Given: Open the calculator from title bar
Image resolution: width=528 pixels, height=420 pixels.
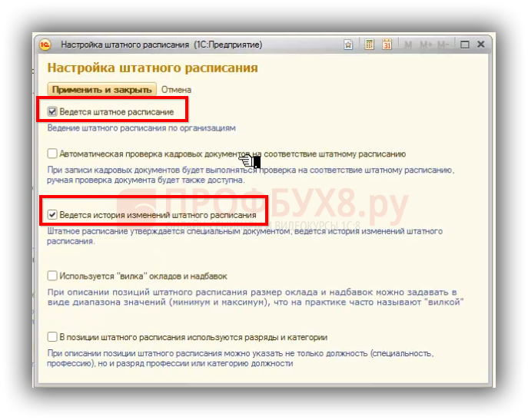Looking at the screenshot, I should (369, 45).
